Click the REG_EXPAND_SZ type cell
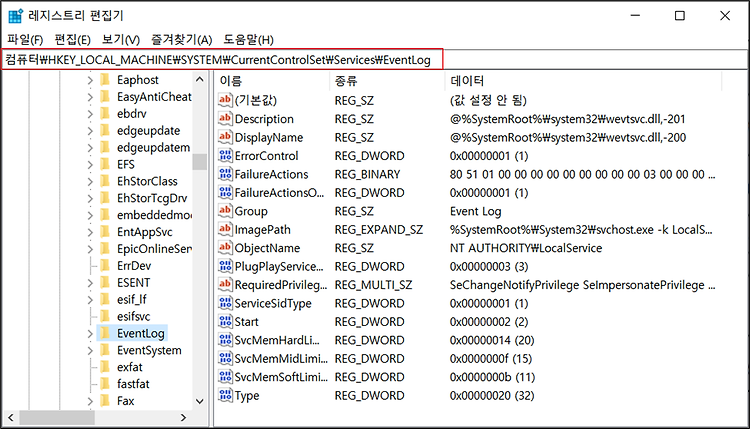This screenshot has width=750, height=429. 378,230
